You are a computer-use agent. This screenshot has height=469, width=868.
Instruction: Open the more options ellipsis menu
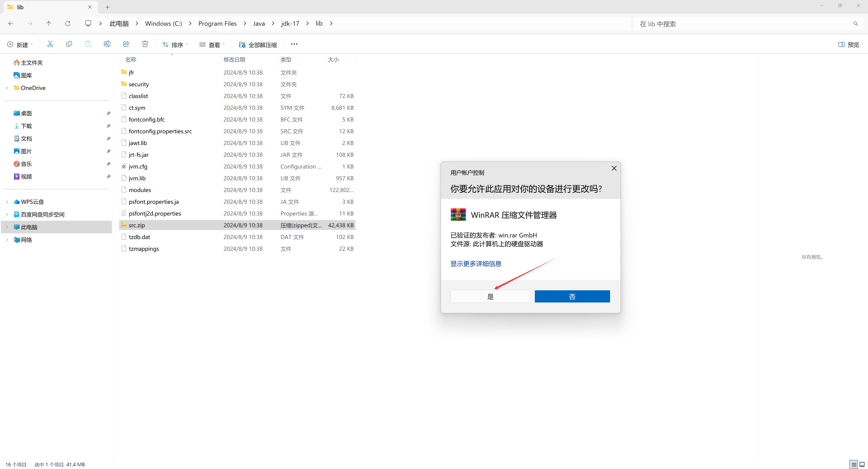tap(294, 44)
